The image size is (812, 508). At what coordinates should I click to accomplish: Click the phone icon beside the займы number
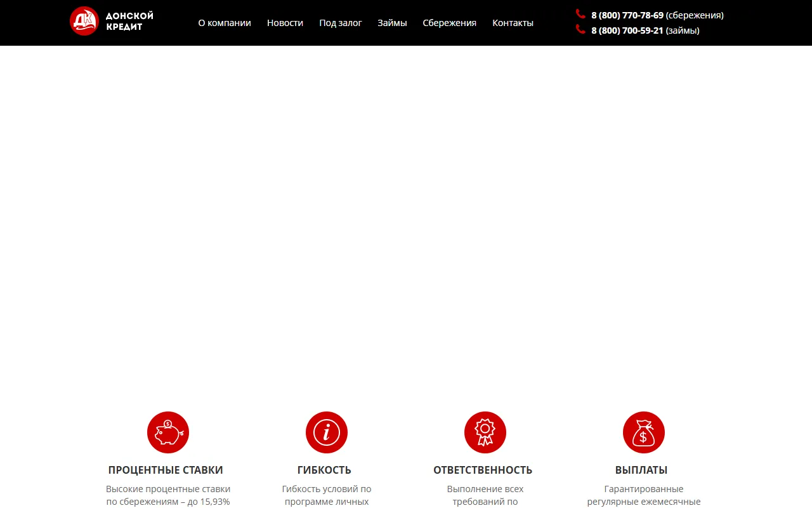580,29
